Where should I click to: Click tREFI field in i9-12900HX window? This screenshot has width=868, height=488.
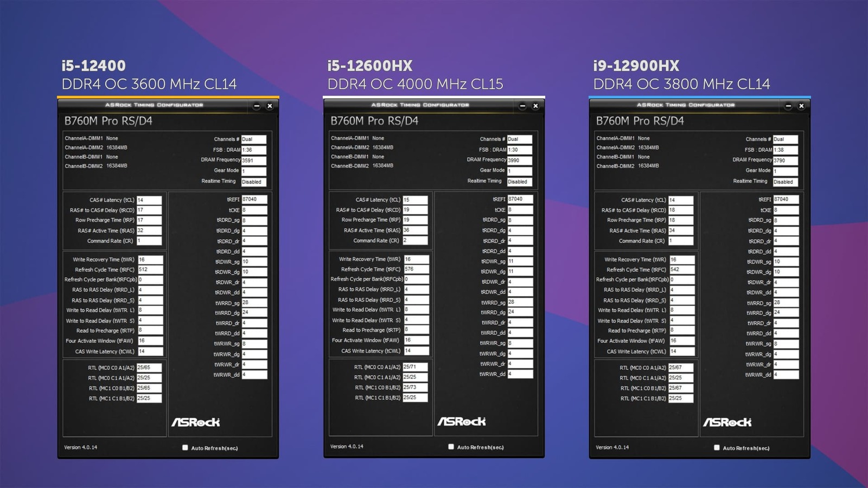click(786, 199)
